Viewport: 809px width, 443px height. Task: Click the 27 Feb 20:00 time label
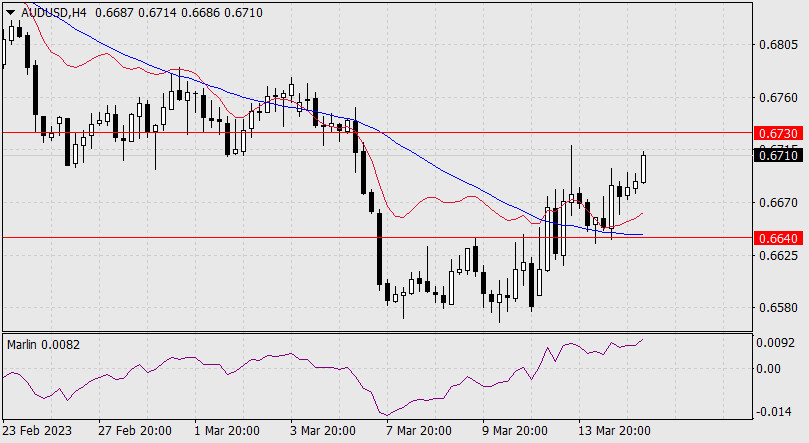(134, 431)
